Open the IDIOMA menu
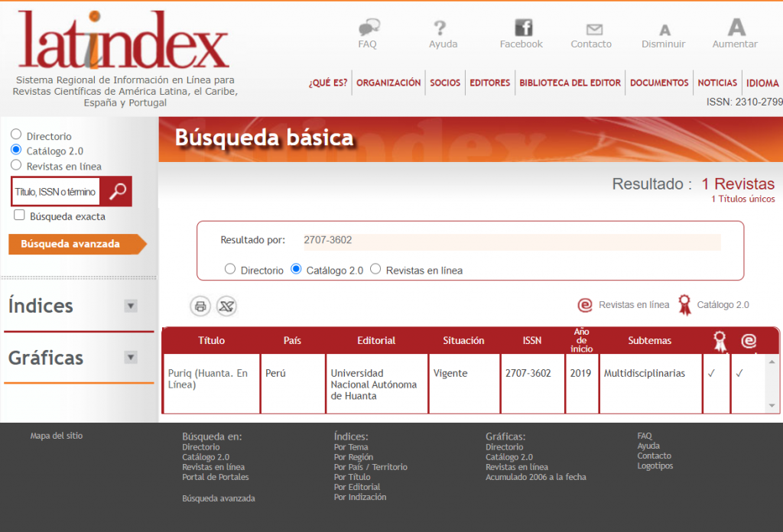Screen dimensions: 783x532 tap(762, 83)
